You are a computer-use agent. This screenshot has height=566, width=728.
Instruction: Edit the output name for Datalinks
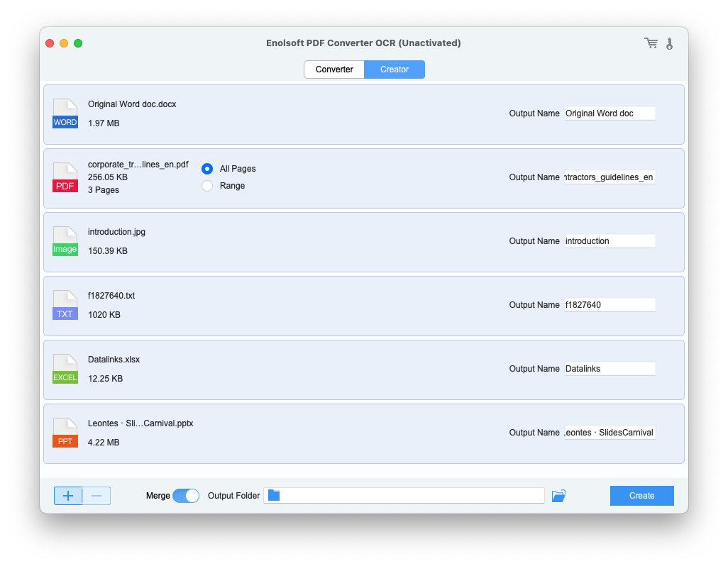click(610, 369)
